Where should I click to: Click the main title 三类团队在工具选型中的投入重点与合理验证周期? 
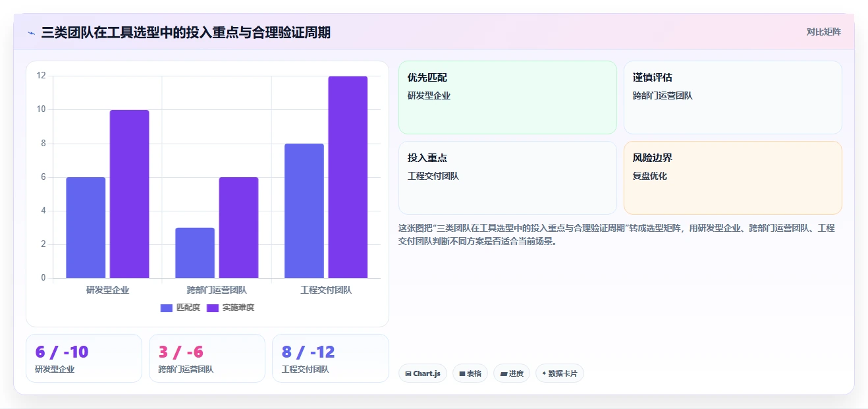point(186,32)
